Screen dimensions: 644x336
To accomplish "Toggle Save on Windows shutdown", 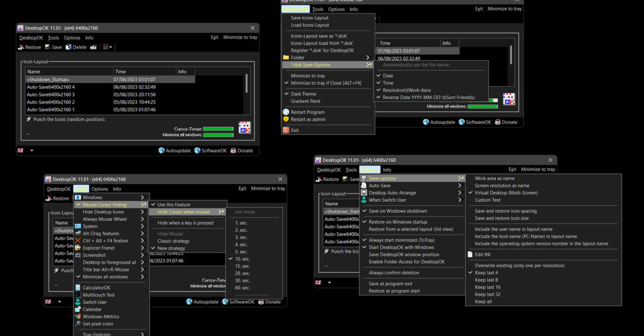I will coord(398,211).
